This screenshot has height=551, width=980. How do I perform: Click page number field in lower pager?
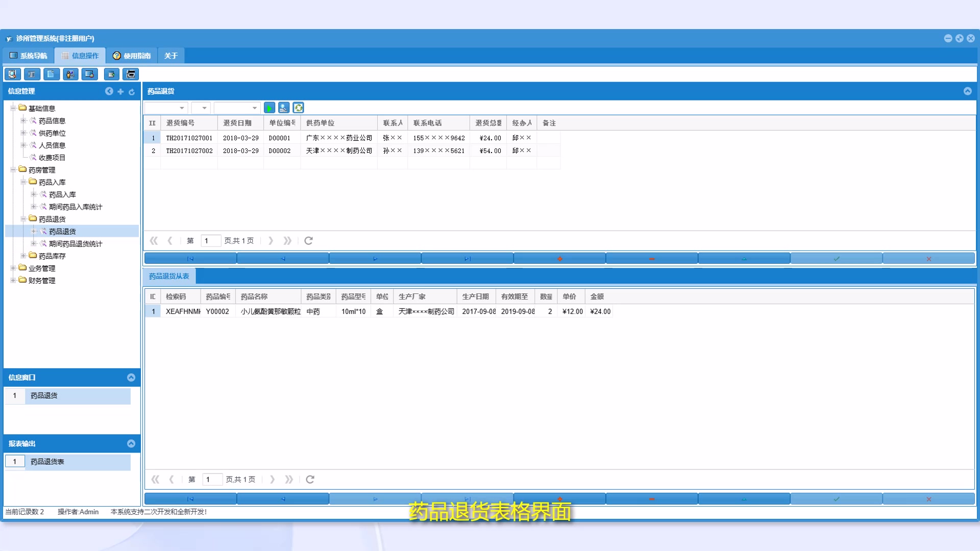[212, 480]
